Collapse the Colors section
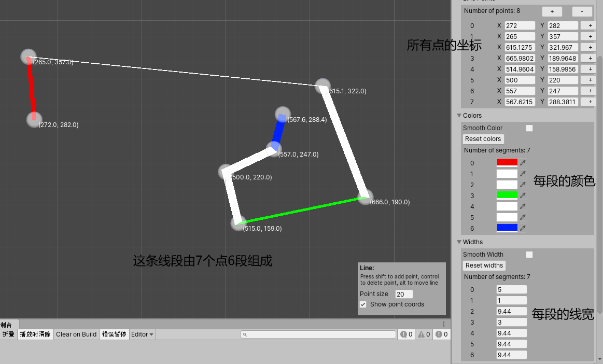The width and height of the screenshot is (603, 364). 459,115
